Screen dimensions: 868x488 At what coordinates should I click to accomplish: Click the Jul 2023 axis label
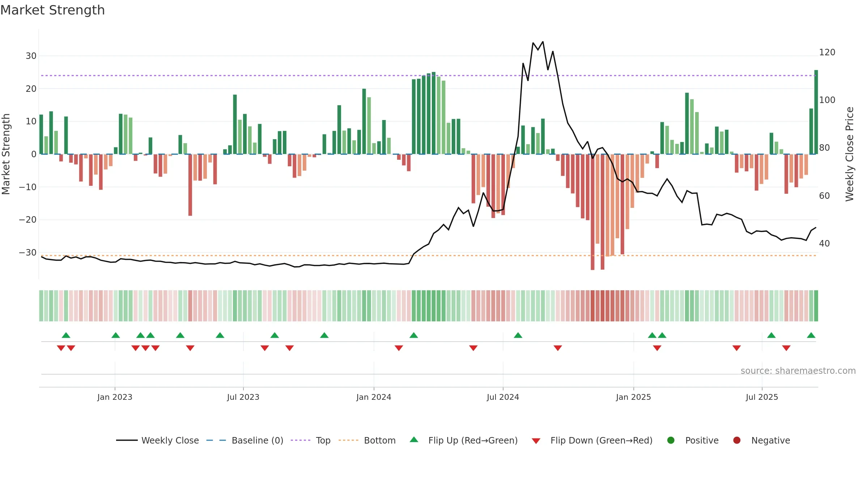[x=243, y=397]
